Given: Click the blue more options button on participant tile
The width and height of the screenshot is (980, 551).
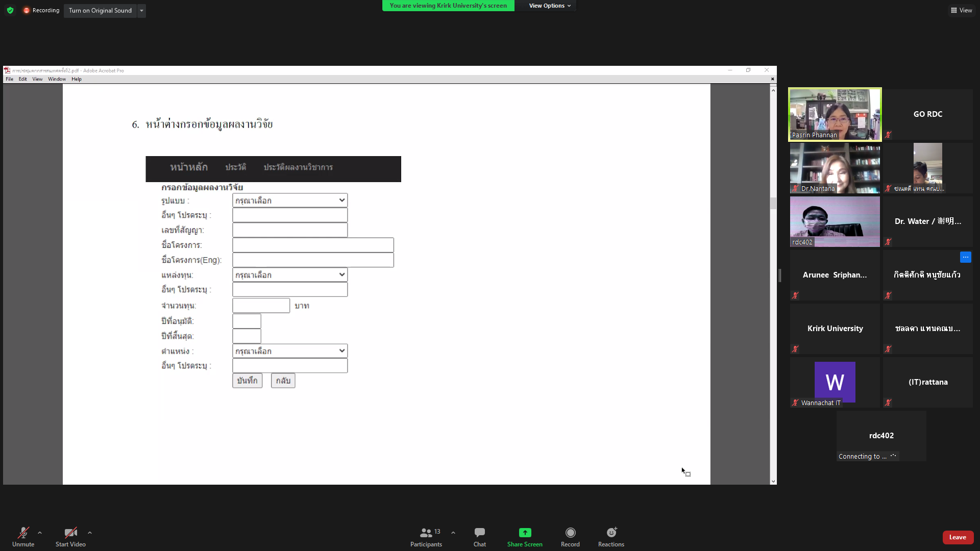Looking at the screenshot, I should coord(965,257).
